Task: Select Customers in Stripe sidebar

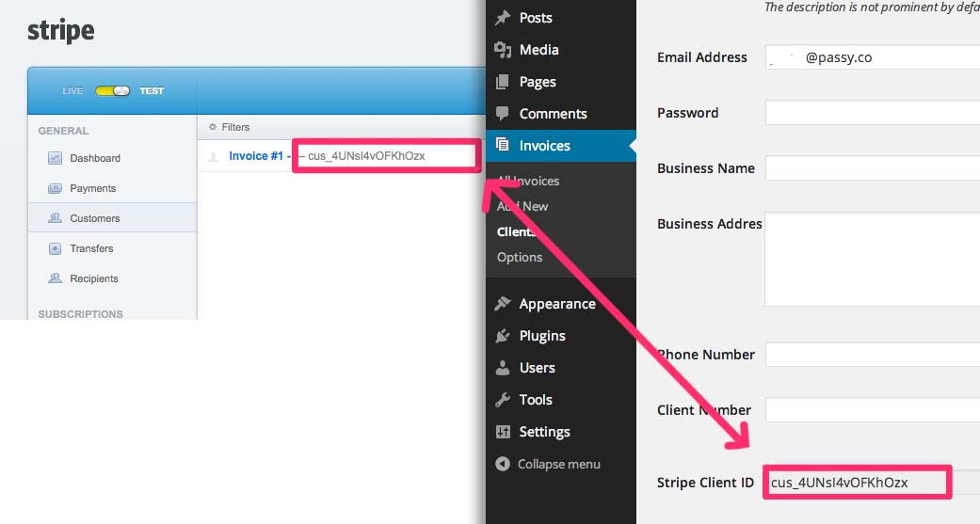Action: click(x=95, y=218)
